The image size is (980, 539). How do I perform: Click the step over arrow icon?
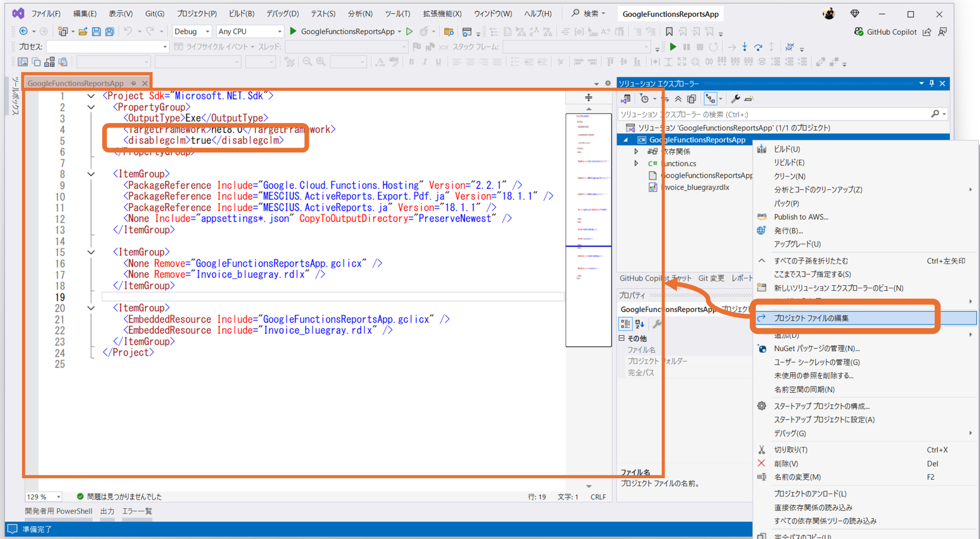click(x=758, y=47)
